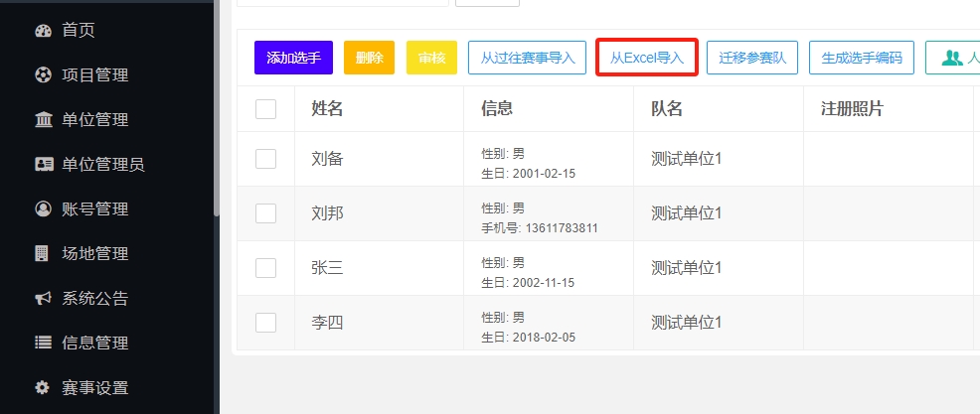Image resolution: width=980 pixels, height=414 pixels.
Task: Tick the checkbox for 张三
Action: coord(265,268)
